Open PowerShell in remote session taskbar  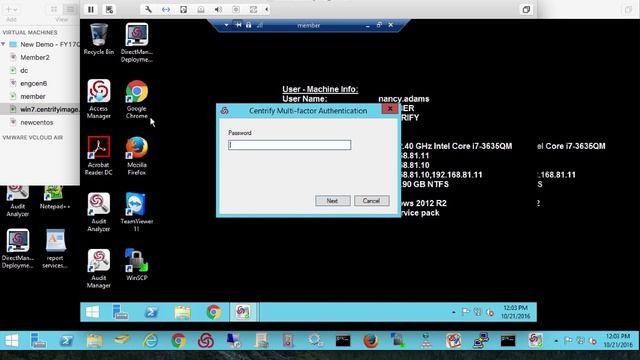coord(151,312)
